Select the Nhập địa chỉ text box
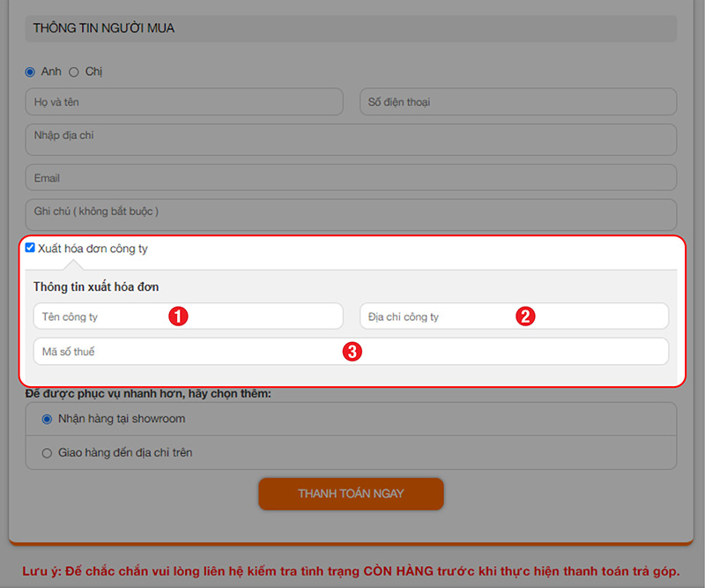Image resolution: width=705 pixels, height=588 pixels. point(351,139)
